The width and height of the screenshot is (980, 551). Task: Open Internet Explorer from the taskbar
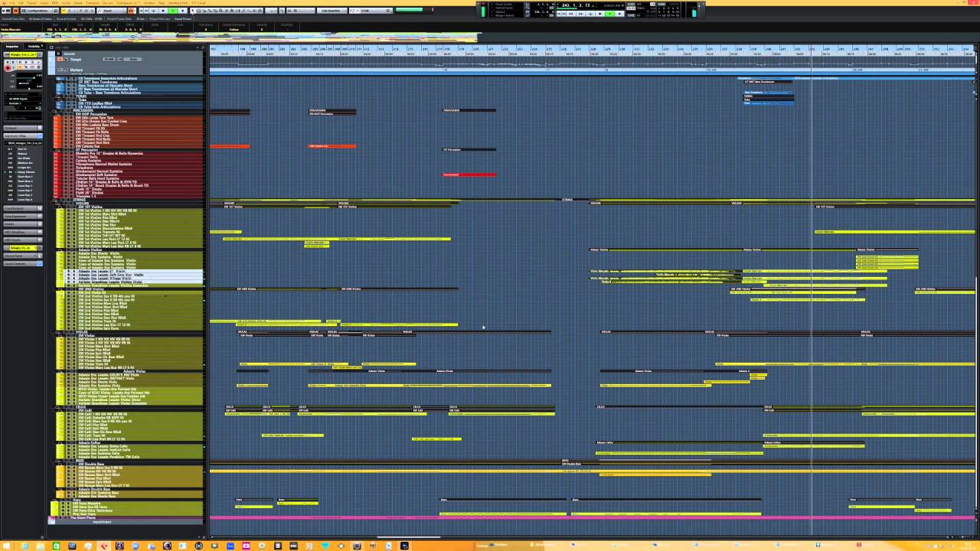click(24, 546)
